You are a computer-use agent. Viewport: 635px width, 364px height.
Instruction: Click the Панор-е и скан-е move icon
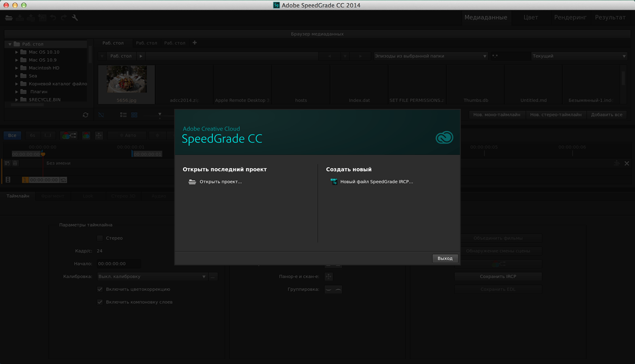(329, 276)
